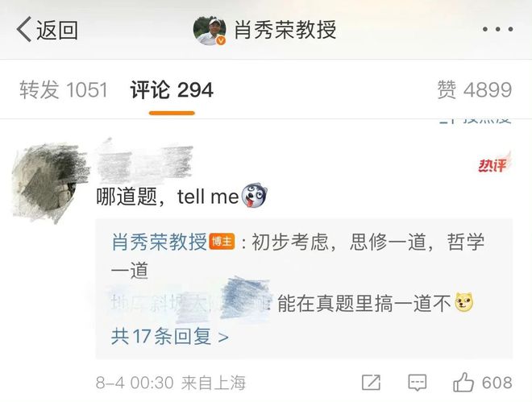
Task: Tap the 肖秀荣教授 profile avatar in header
Action: (x=210, y=30)
